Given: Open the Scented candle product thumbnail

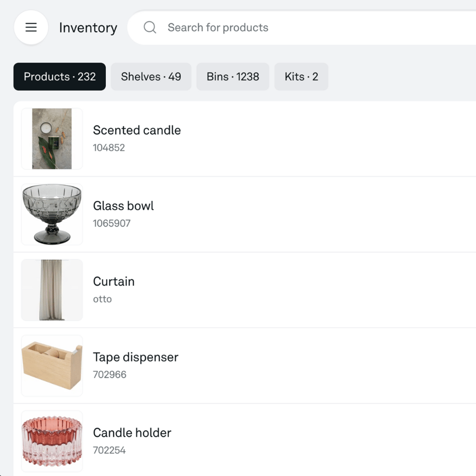Looking at the screenshot, I should click(x=51, y=139).
